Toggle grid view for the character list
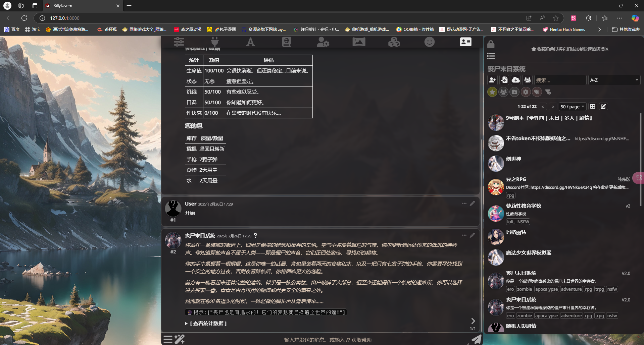The width and height of the screenshot is (644, 345). 593,106
